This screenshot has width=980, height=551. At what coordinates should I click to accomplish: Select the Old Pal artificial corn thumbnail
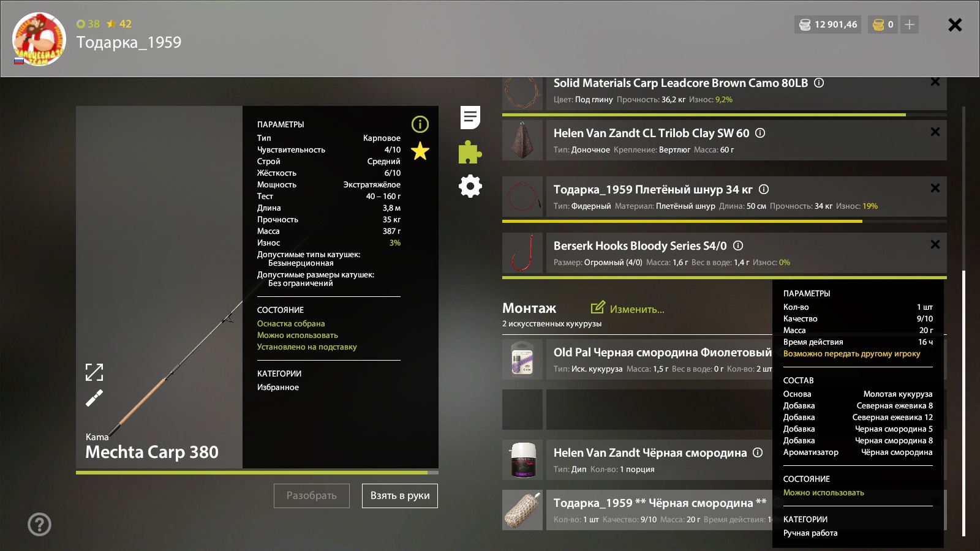(522, 359)
